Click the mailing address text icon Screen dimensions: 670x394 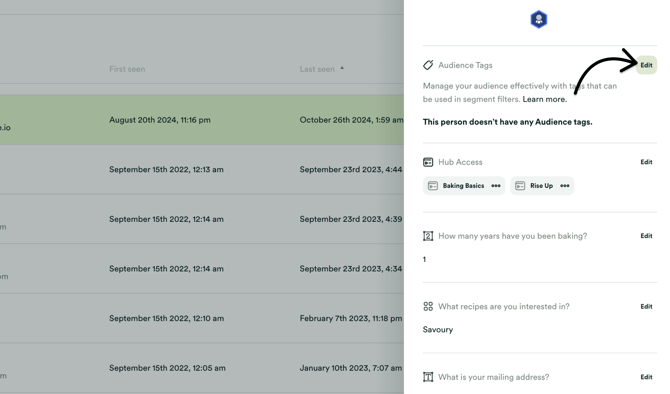[x=428, y=377]
